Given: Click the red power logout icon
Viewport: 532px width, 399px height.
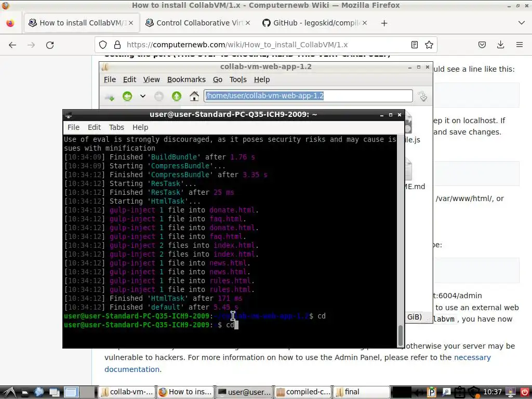Looking at the screenshot, I should click(x=524, y=392).
